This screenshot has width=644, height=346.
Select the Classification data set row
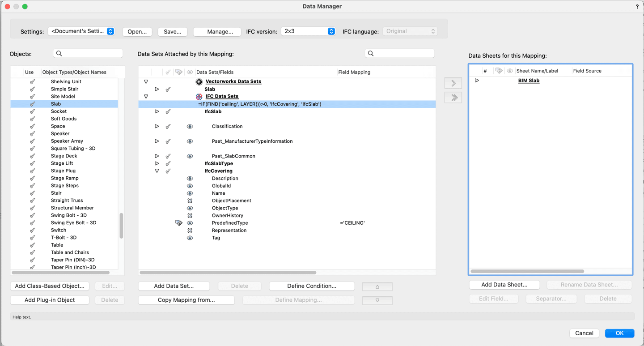(227, 126)
